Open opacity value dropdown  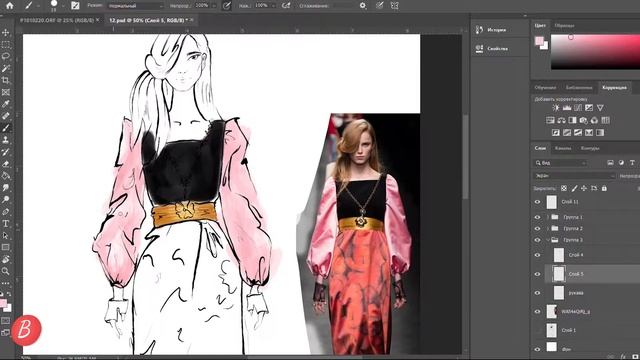click(x=214, y=6)
